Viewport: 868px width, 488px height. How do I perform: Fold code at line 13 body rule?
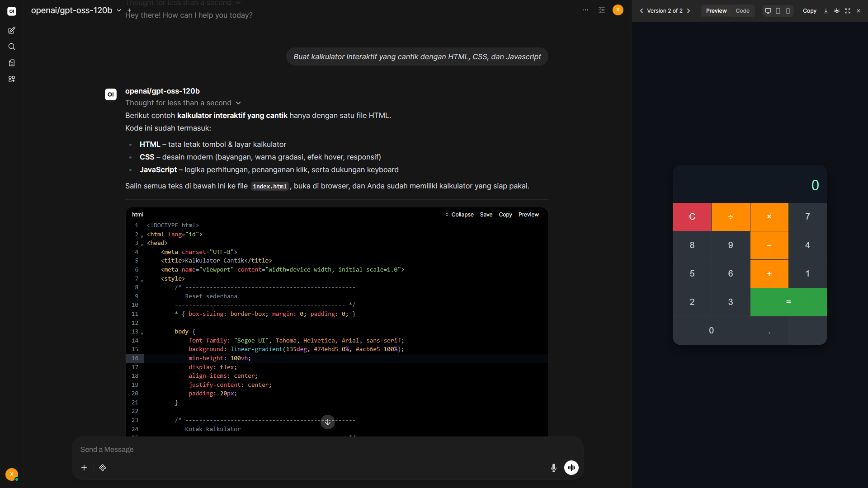[x=142, y=333]
